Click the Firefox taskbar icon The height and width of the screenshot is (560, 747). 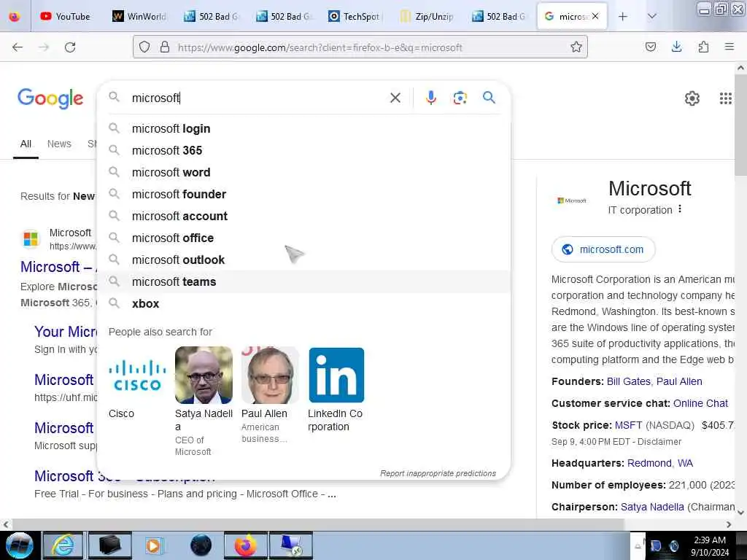pos(245,545)
